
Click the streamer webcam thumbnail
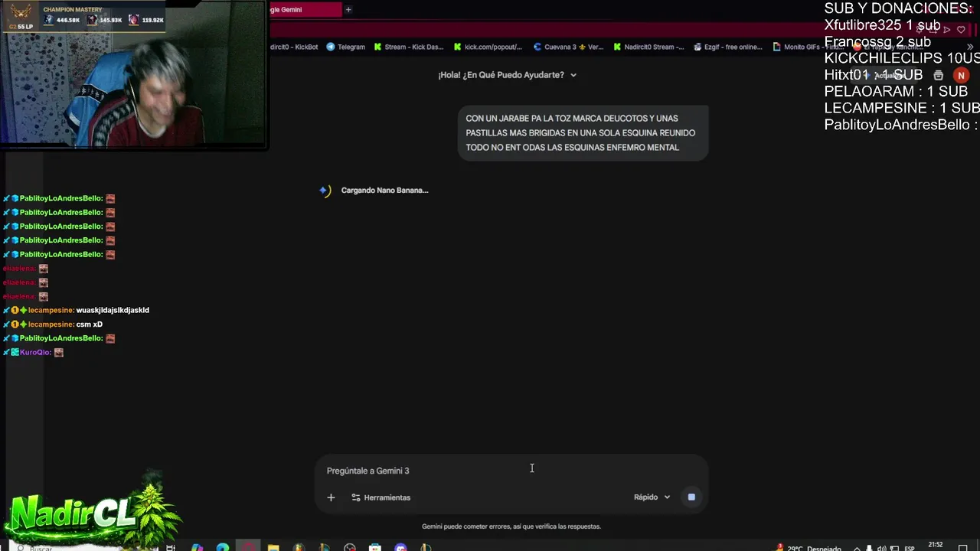(x=133, y=74)
